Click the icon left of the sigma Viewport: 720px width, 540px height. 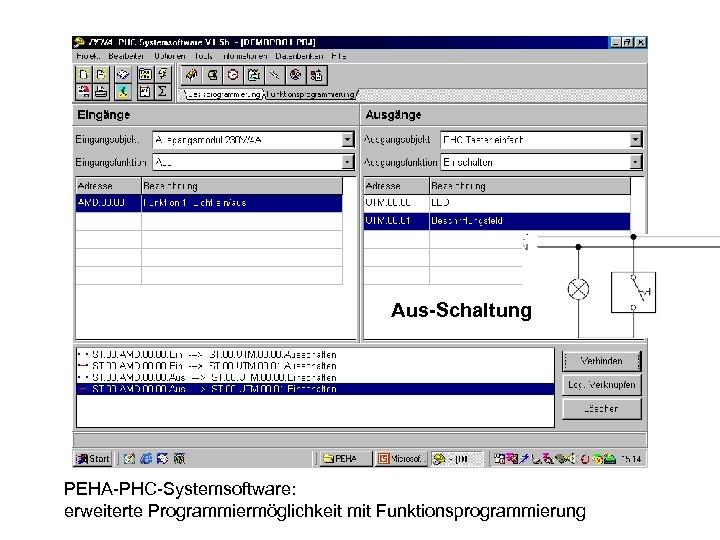(x=145, y=91)
